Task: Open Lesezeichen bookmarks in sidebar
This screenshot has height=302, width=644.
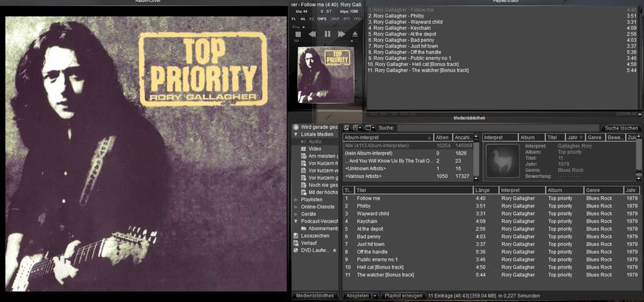Action: 315,236
